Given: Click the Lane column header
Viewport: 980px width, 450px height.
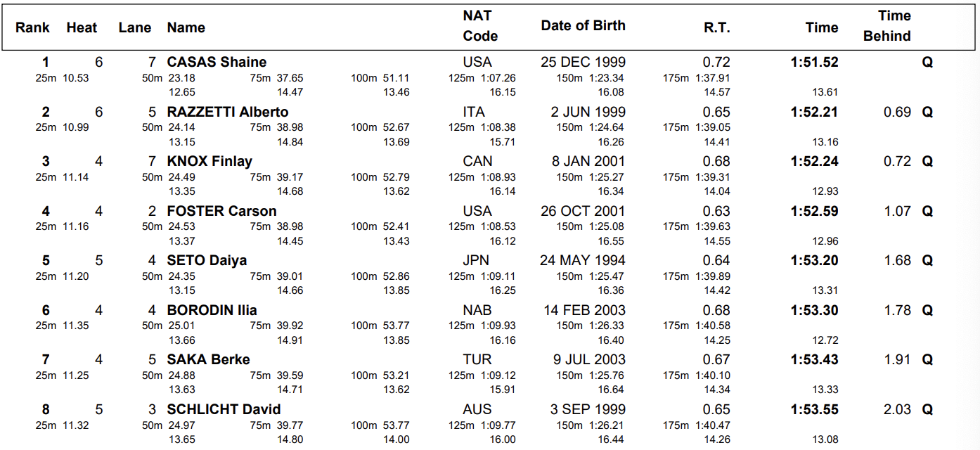Looking at the screenshot, I should click(134, 28).
